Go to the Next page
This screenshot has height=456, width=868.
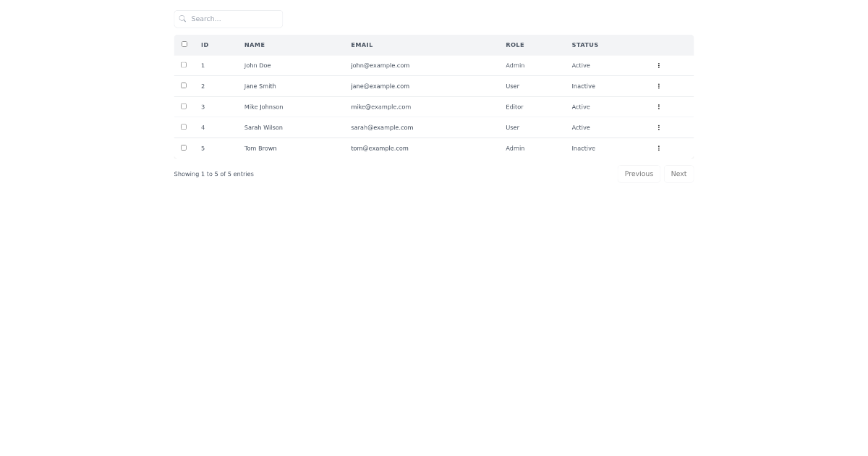point(678,174)
